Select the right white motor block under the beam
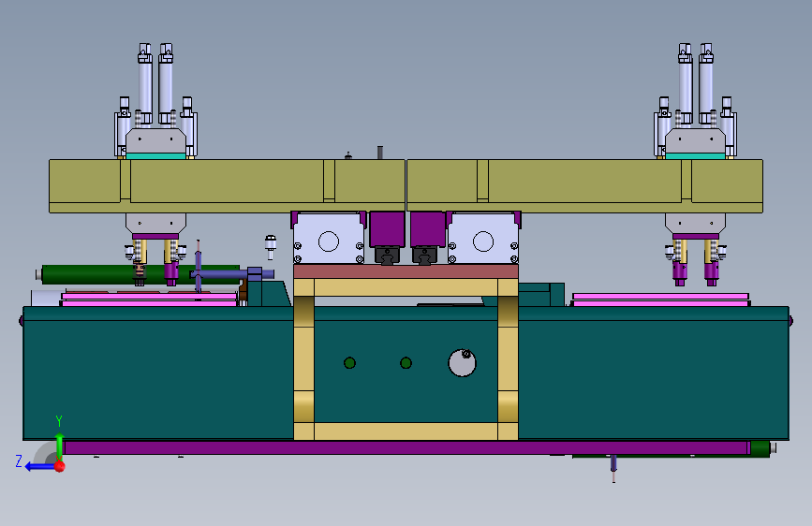 pos(483,238)
